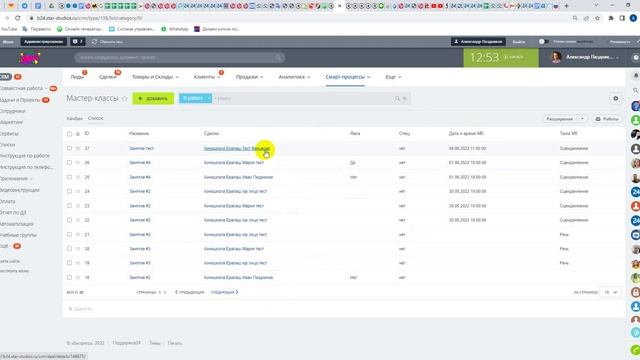Click the search icon in the global search bar
Screen dimensions: 640x360
(x=279, y=58)
